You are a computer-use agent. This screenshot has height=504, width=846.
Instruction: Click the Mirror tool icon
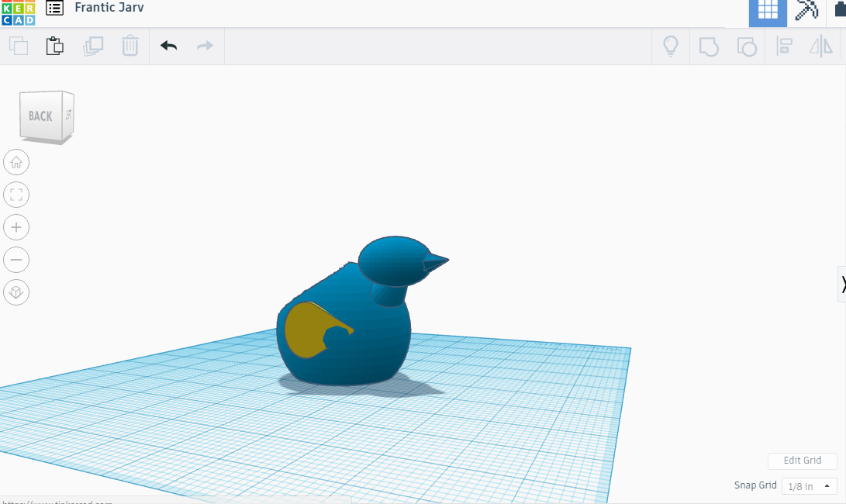coord(821,47)
